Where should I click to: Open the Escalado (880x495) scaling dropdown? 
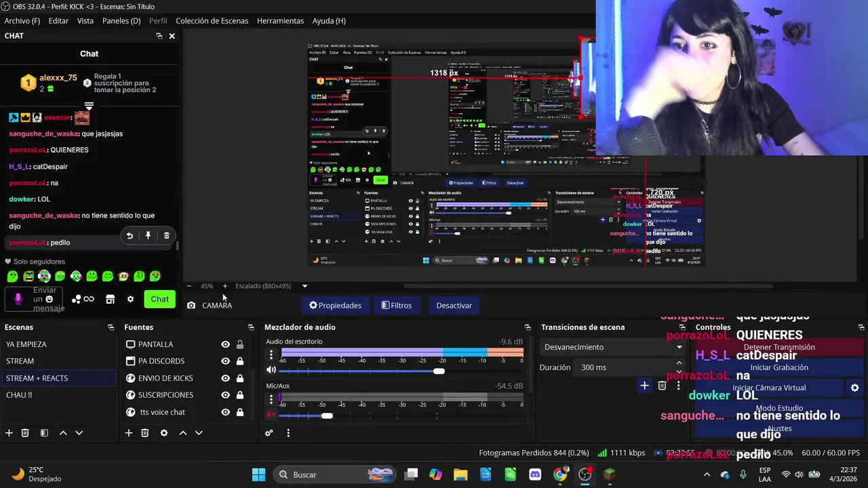coord(271,286)
